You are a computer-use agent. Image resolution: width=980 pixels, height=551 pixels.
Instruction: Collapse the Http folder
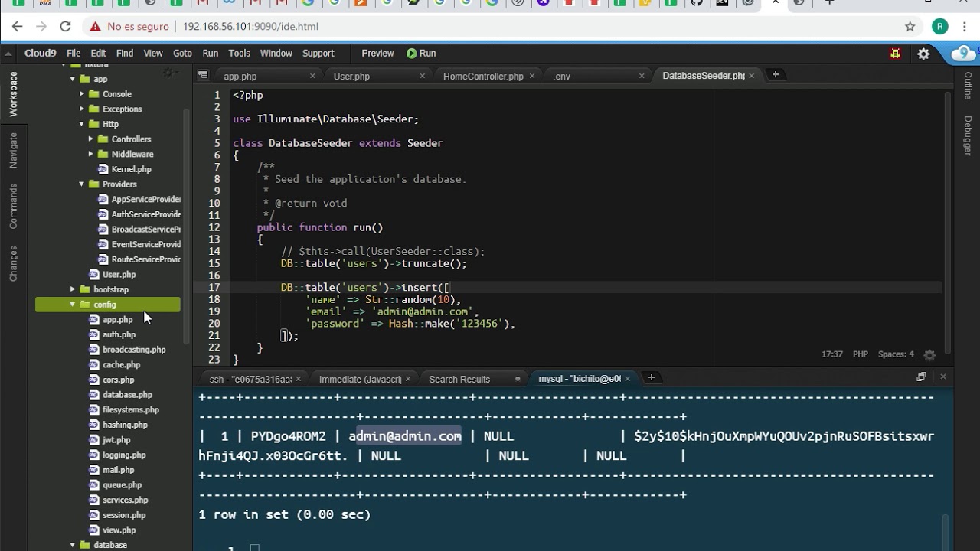(82, 124)
